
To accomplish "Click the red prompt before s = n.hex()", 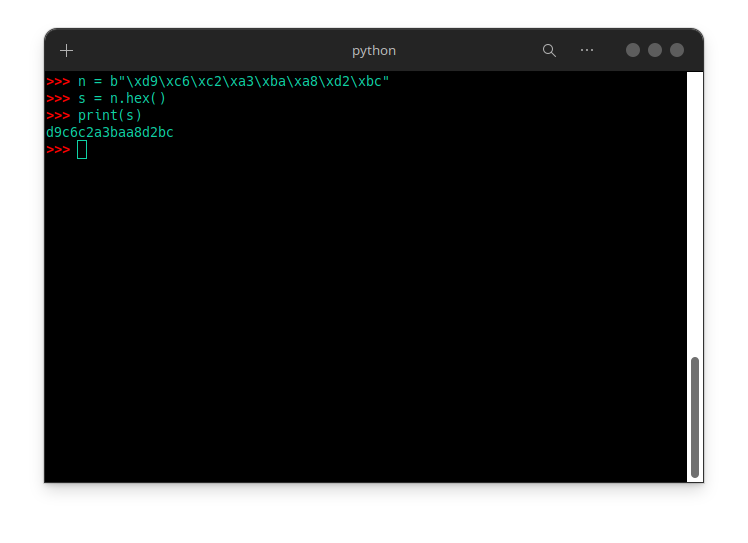I will pyautogui.click(x=58, y=99).
